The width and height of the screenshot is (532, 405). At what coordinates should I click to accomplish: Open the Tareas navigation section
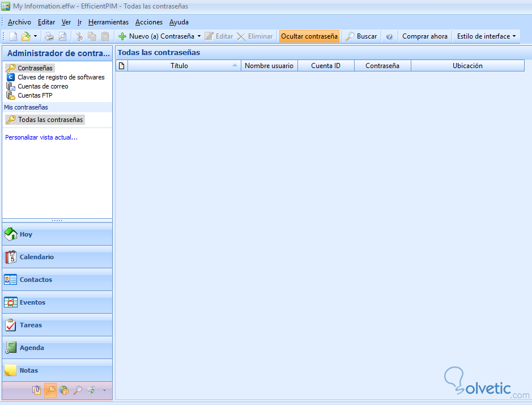tap(57, 325)
